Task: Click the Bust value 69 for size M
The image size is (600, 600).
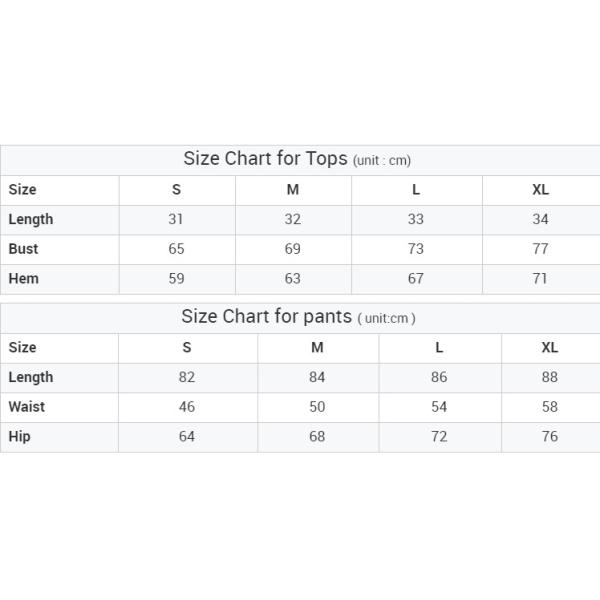Action: point(293,248)
